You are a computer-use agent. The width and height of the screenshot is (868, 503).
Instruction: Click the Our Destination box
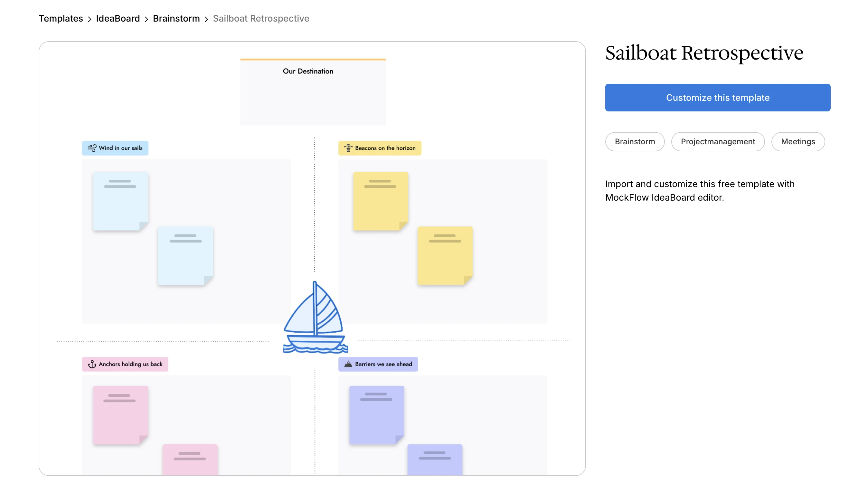pyautogui.click(x=313, y=92)
